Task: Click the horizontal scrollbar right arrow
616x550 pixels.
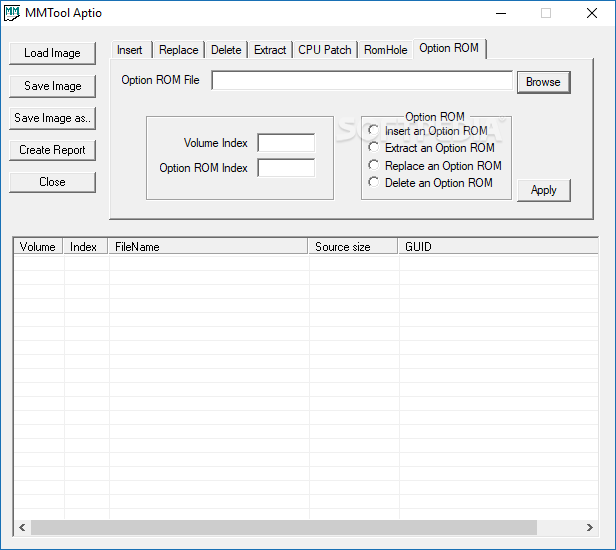Action: 590,528
